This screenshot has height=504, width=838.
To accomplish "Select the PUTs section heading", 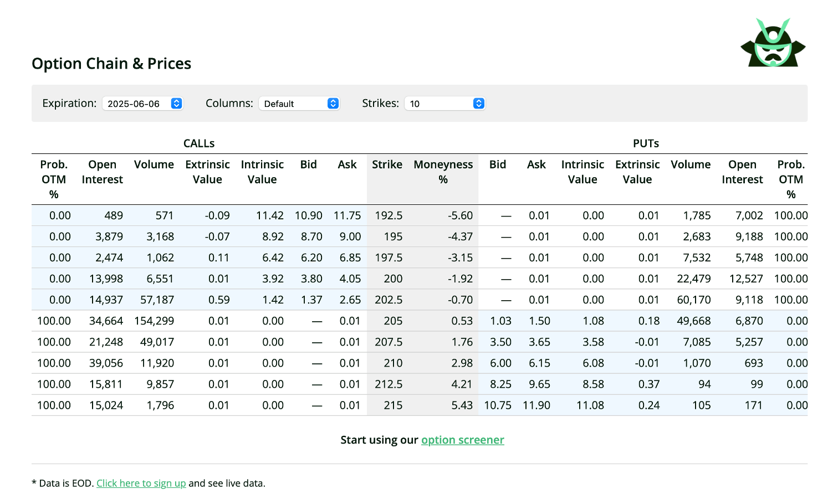I will point(646,143).
